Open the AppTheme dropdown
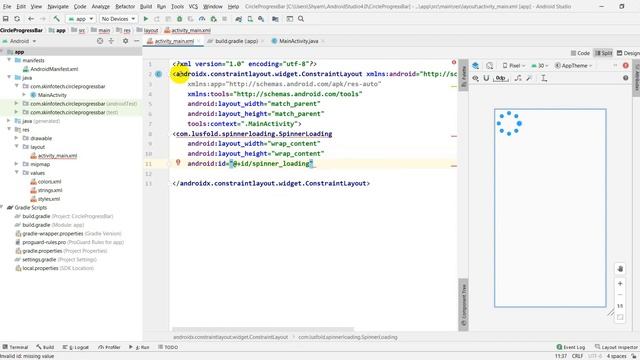Image resolution: width=640 pixels, height=360 pixels. click(x=573, y=66)
